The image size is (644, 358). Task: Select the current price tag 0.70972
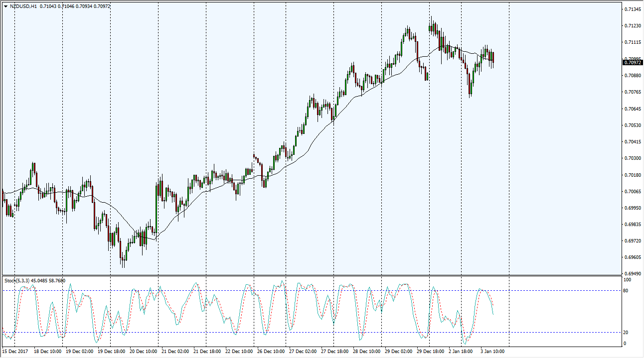[633, 63]
